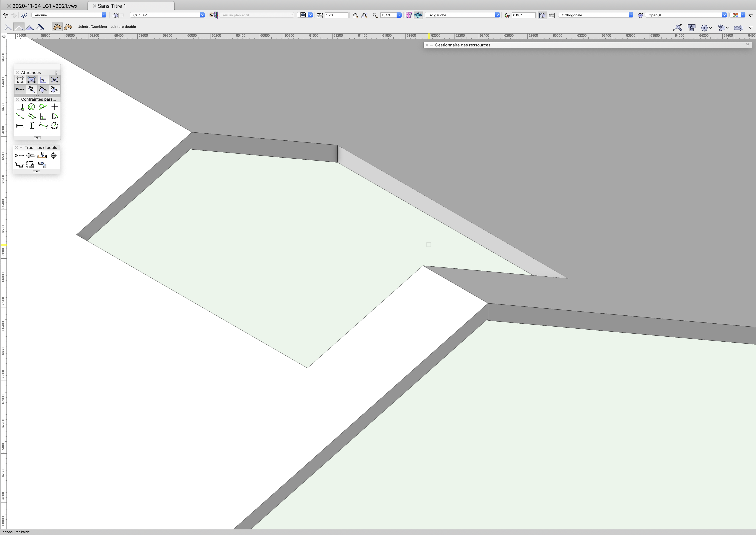Expand the Trousses d'outils palette arrow
The image size is (756, 535).
[37, 172]
